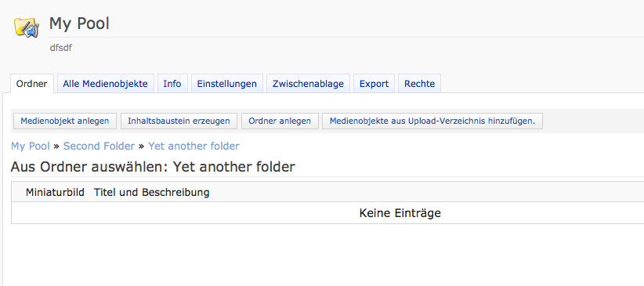
Task: Click Yet another folder breadcrumb link
Action: point(194,146)
